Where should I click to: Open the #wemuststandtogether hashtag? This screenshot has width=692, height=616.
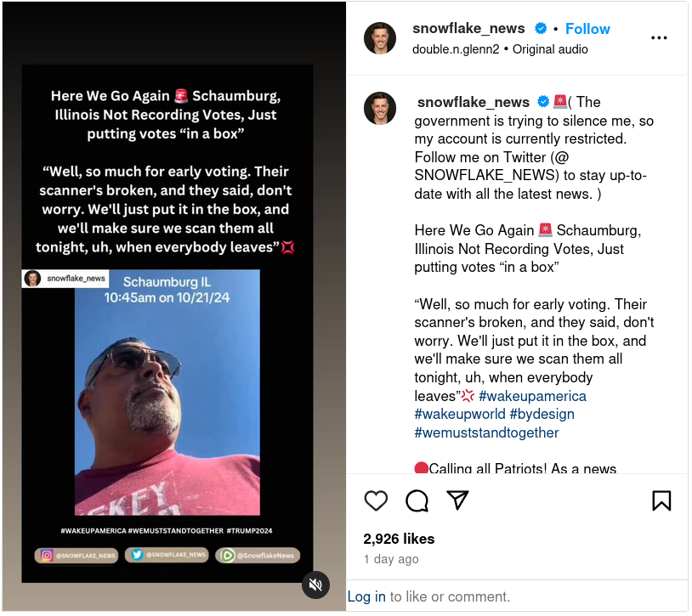[x=487, y=433]
